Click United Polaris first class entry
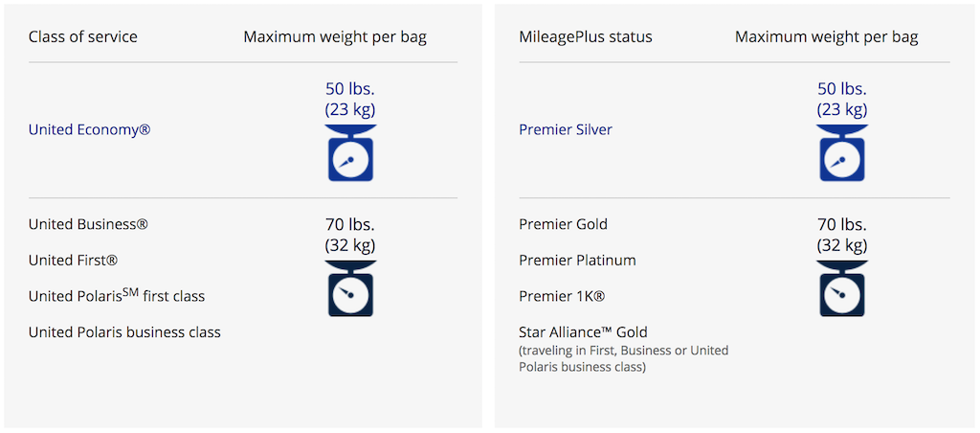This screenshot has width=980, height=433. (x=117, y=295)
